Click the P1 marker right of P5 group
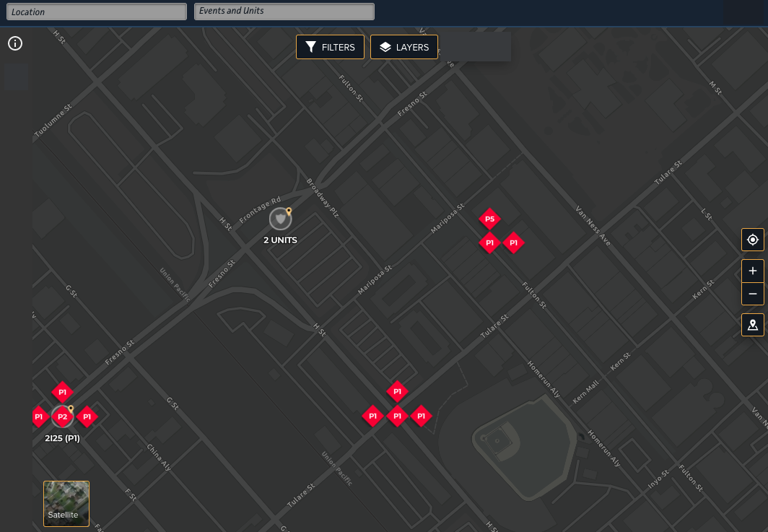 point(513,243)
